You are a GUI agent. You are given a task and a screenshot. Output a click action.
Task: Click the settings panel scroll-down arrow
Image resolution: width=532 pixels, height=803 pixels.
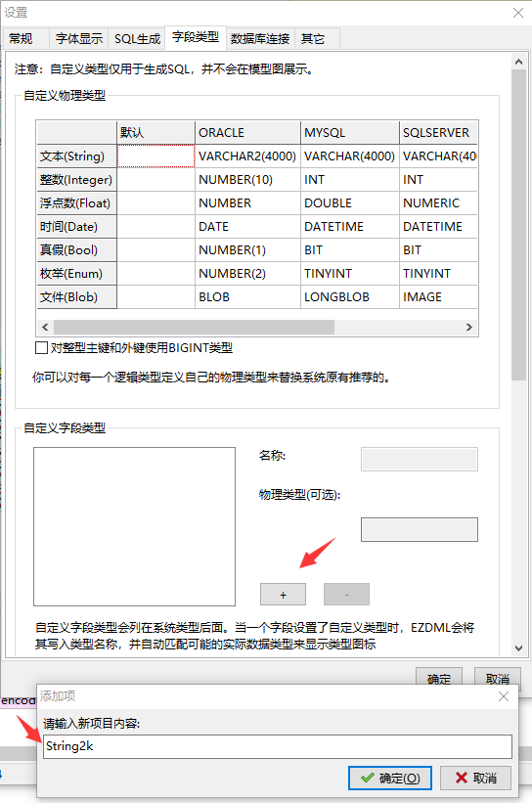(x=518, y=647)
